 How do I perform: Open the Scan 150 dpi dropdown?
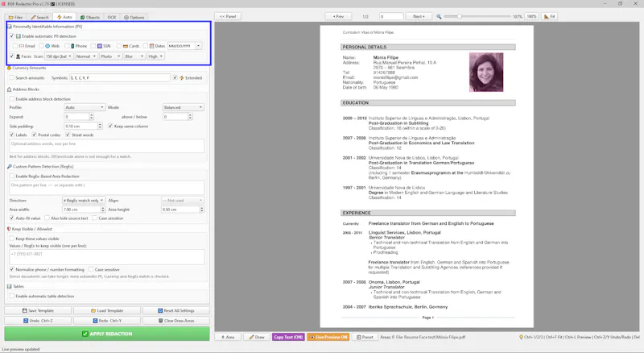(59, 56)
